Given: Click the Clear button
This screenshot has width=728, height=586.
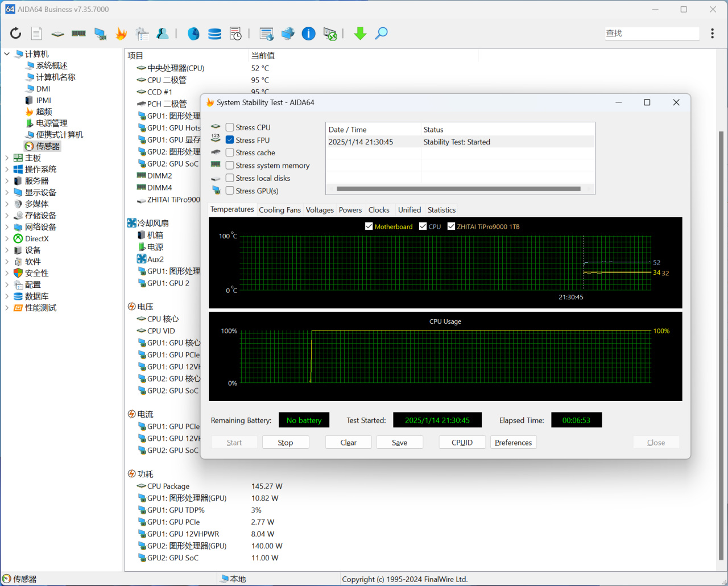Looking at the screenshot, I should coord(349,442).
